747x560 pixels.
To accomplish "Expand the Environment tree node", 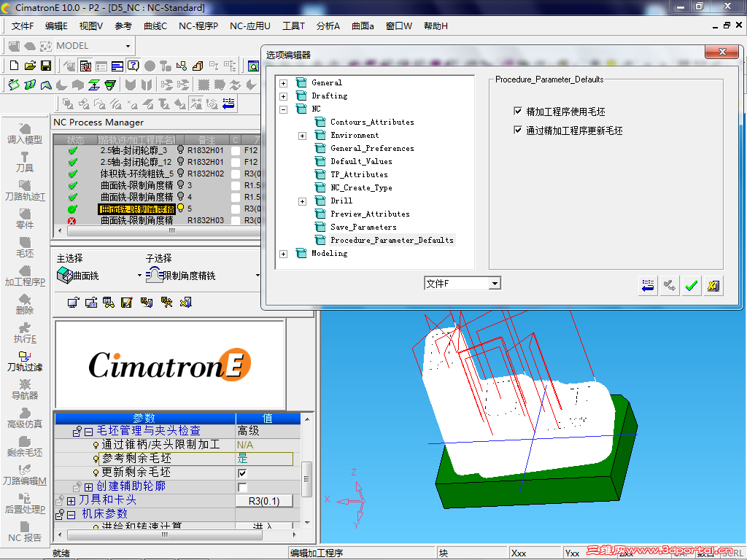I will [303, 136].
